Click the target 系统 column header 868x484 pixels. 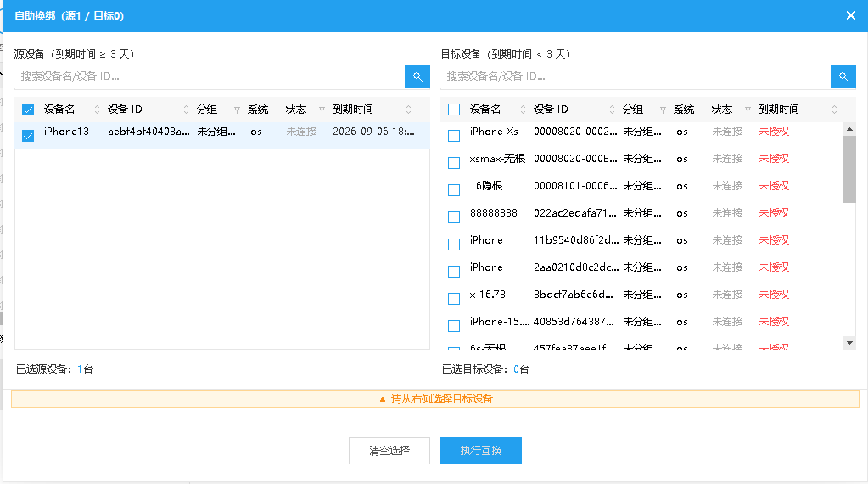tap(684, 110)
